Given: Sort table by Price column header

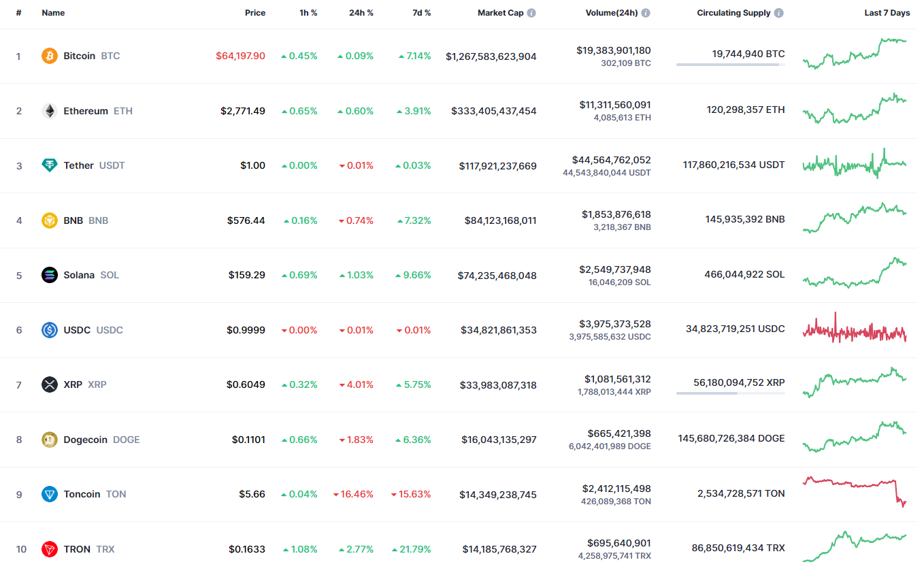Looking at the screenshot, I should [x=255, y=13].
